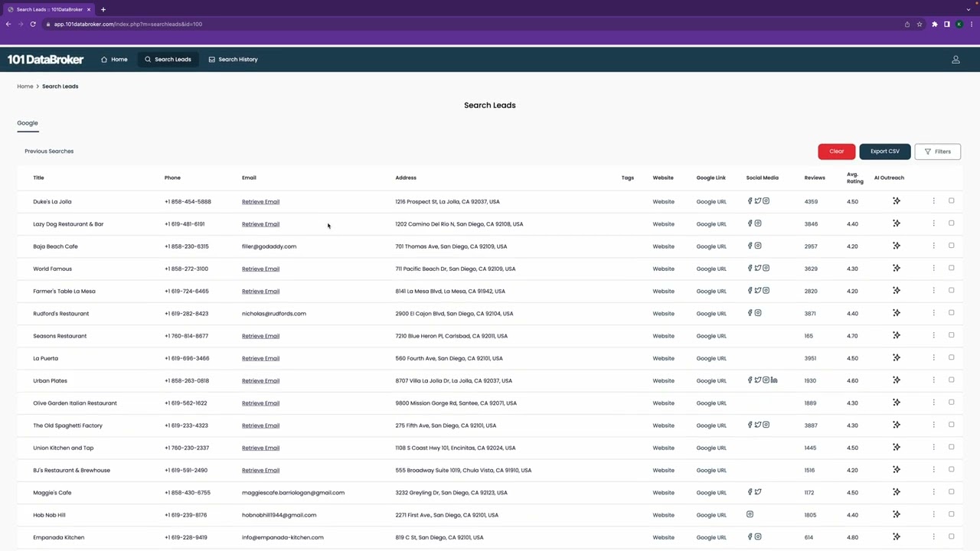Go back in browser history
This screenshot has height=551, width=980.
8,24
